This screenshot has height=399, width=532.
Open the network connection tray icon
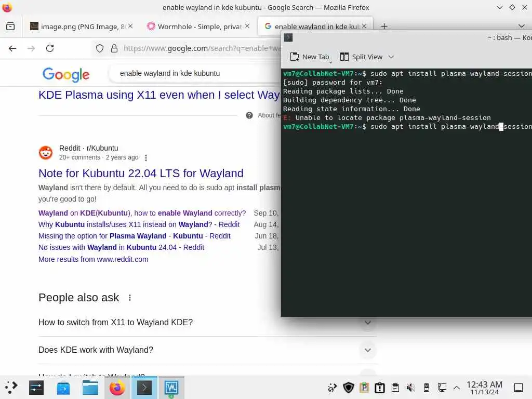(442, 388)
